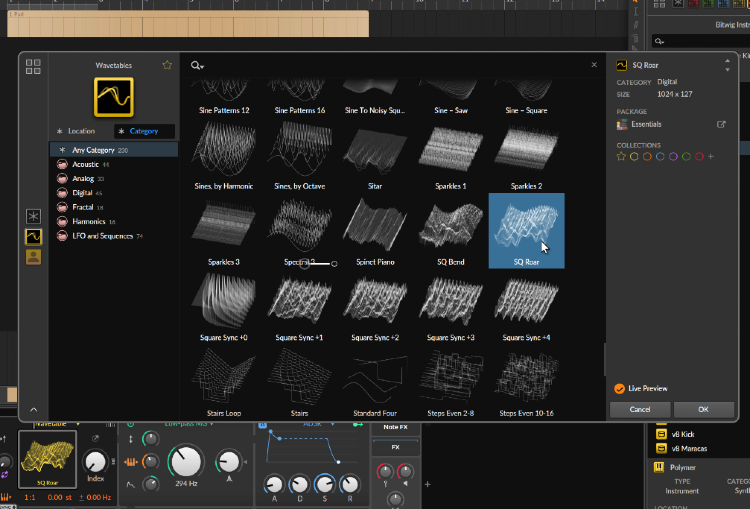This screenshot has width=750, height=509.
Task: Adjust envelope Attack knob A
Action: click(x=274, y=485)
